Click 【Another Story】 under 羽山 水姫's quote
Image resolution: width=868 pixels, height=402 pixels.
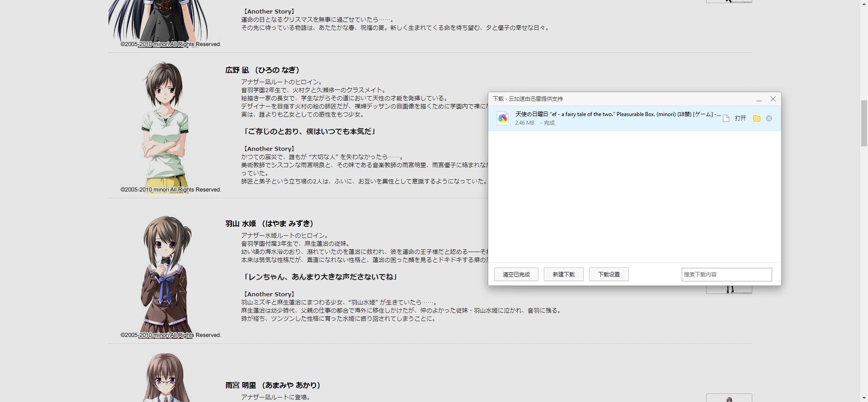(x=269, y=294)
